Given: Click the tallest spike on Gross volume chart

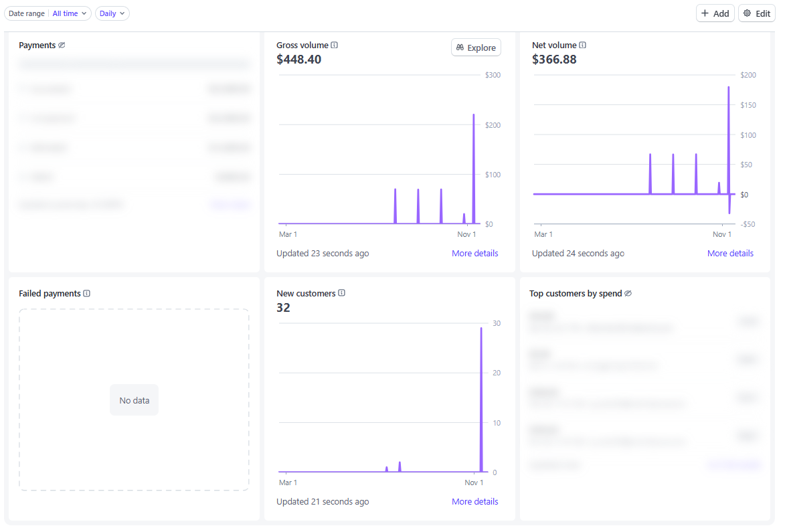Looking at the screenshot, I should 474,167.
